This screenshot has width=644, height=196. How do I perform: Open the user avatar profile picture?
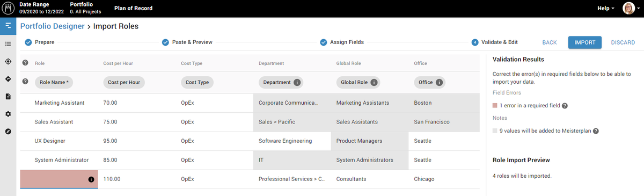click(x=628, y=8)
